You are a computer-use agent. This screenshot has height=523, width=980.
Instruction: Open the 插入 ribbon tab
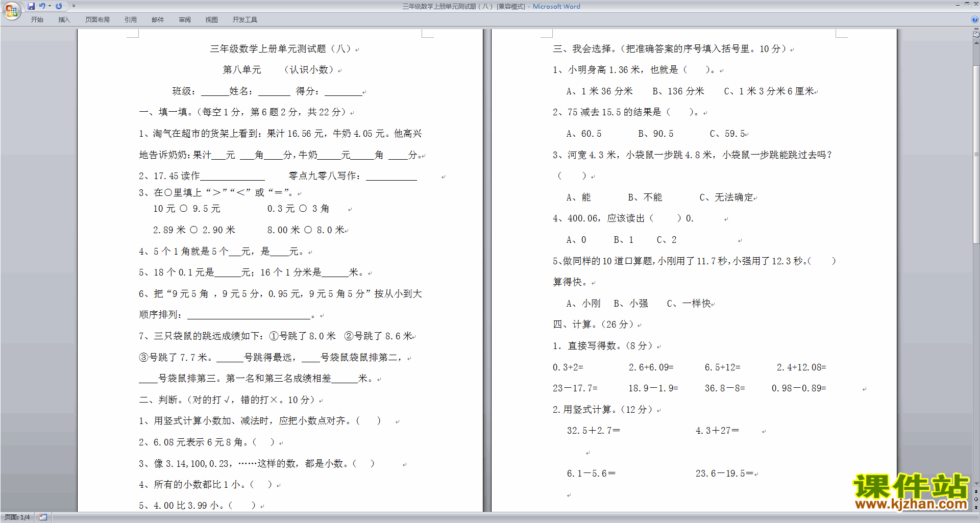point(64,20)
